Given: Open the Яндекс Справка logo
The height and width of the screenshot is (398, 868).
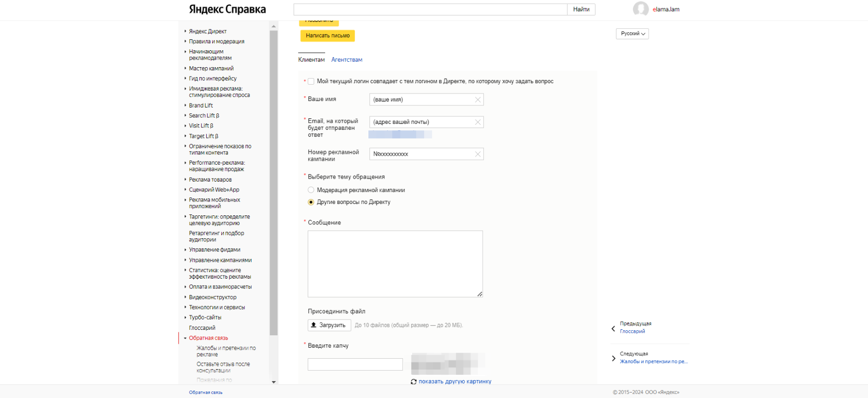Looking at the screenshot, I should [227, 9].
